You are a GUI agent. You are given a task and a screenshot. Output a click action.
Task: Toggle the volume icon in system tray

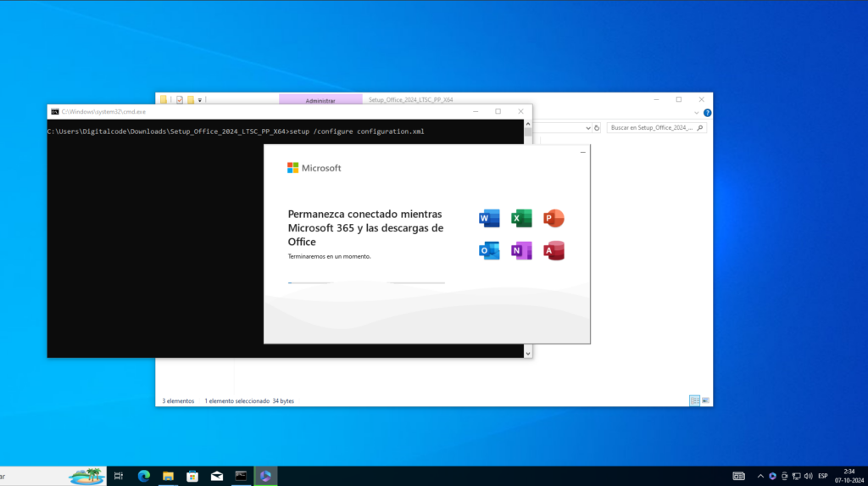click(x=808, y=476)
